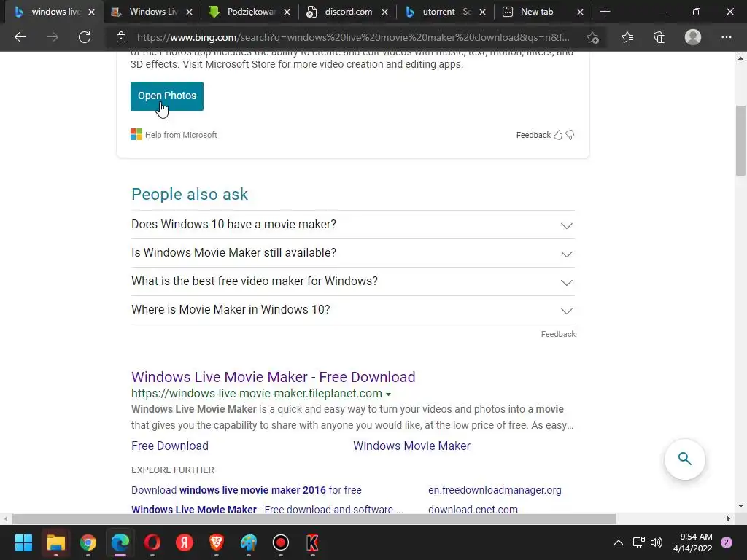This screenshot has height=560, width=747.
Task: Click the horizontal scrollbar thumb
Action: click(314, 518)
